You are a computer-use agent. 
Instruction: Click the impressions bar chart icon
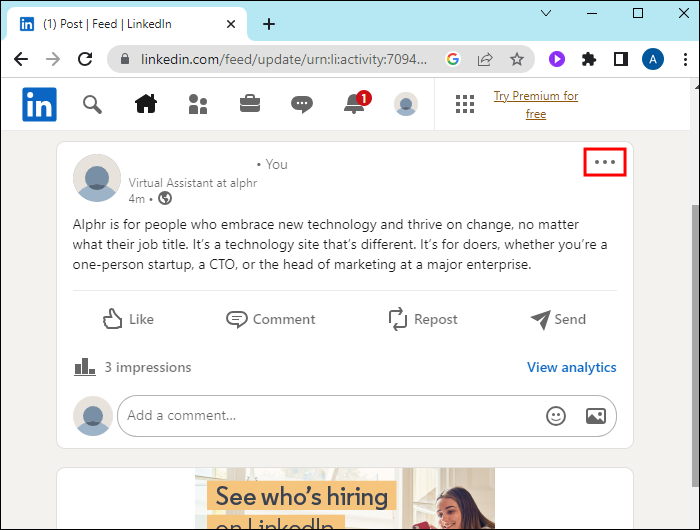[x=85, y=367]
